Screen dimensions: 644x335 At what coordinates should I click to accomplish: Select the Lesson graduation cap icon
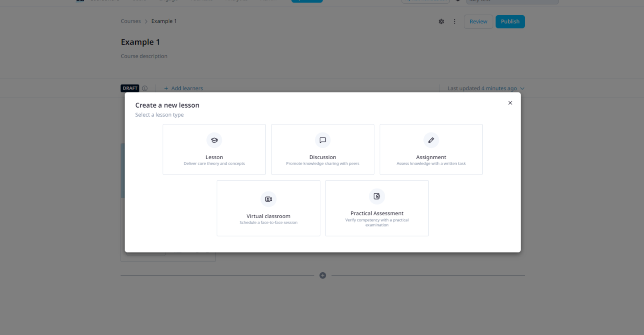click(x=214, y=140)
